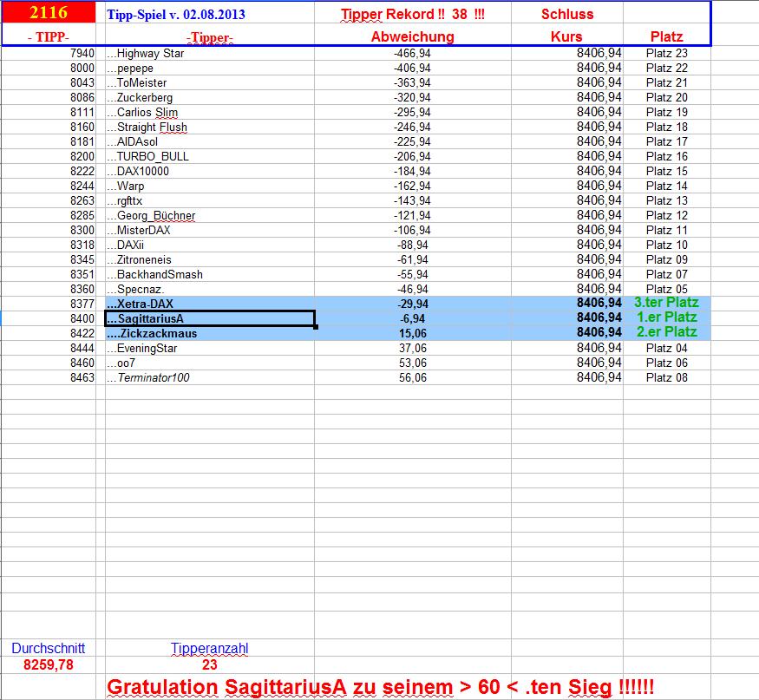Select the '...pepepe' name cell

210,69
